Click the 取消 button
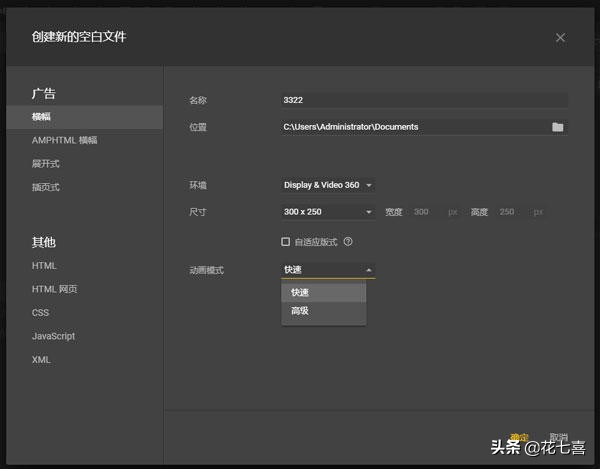The width and height of the screenshot is (600, 469). (x=558, y=437)
